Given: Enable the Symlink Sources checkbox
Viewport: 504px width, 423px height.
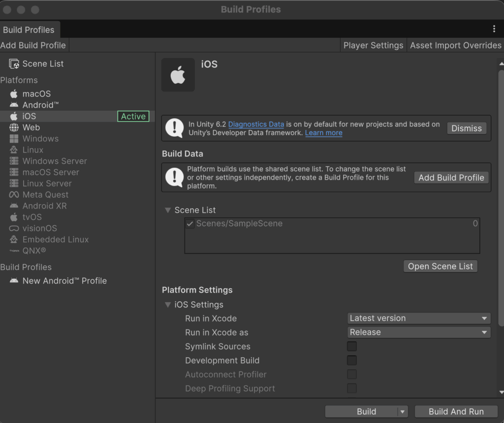Looking at the screenshot, I should coord(352,346).
